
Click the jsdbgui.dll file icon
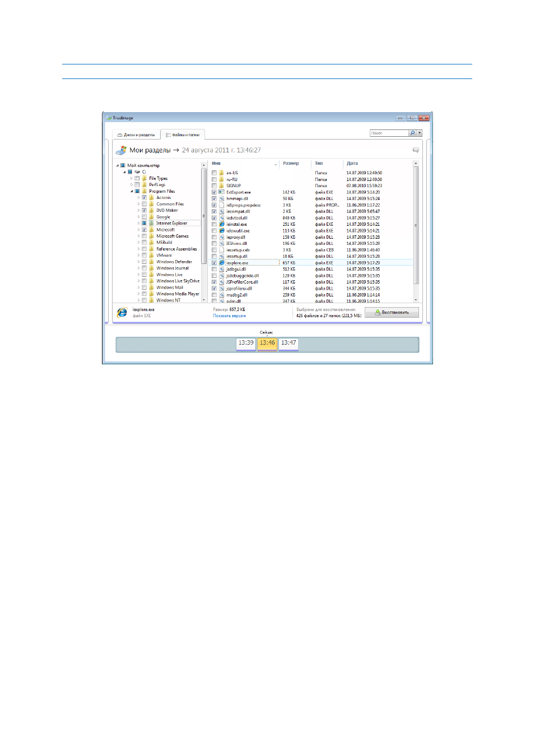pos(222,269)
